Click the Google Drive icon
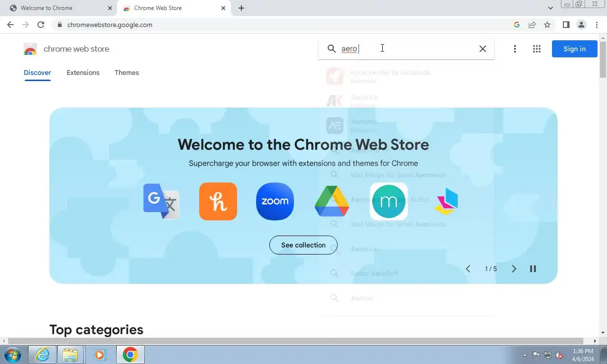 [332, 201]
